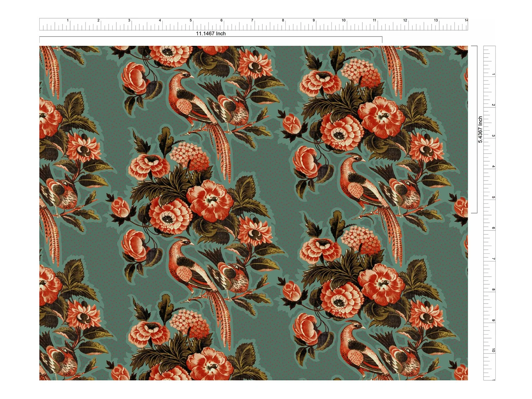532x399 pixels.
Task: Click the fabric pattern preview image
Action: 253,213
